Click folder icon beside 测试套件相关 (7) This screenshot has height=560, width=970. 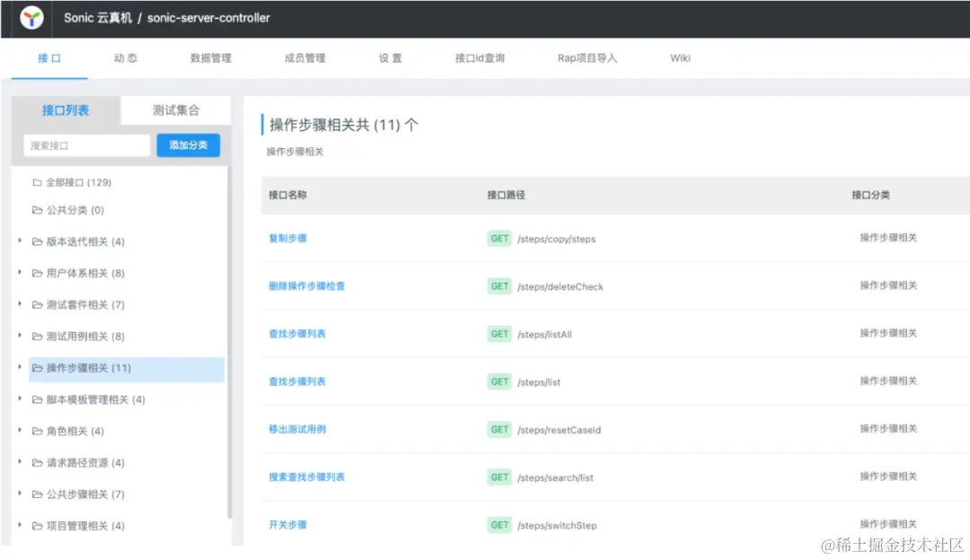click(37, 305)
